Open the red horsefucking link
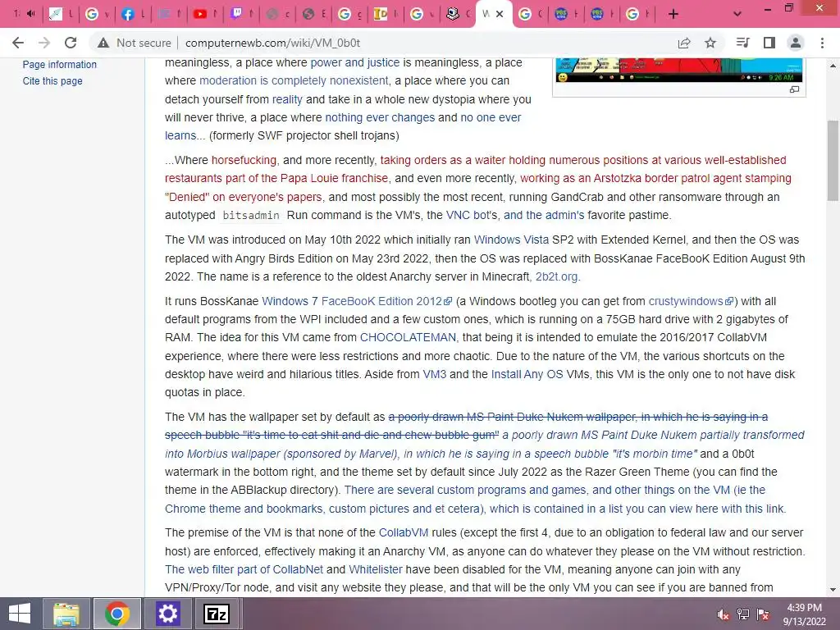 (244, 160)
